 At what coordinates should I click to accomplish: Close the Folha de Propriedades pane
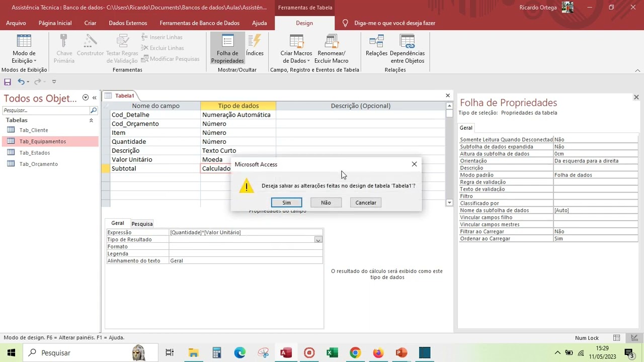636,97
